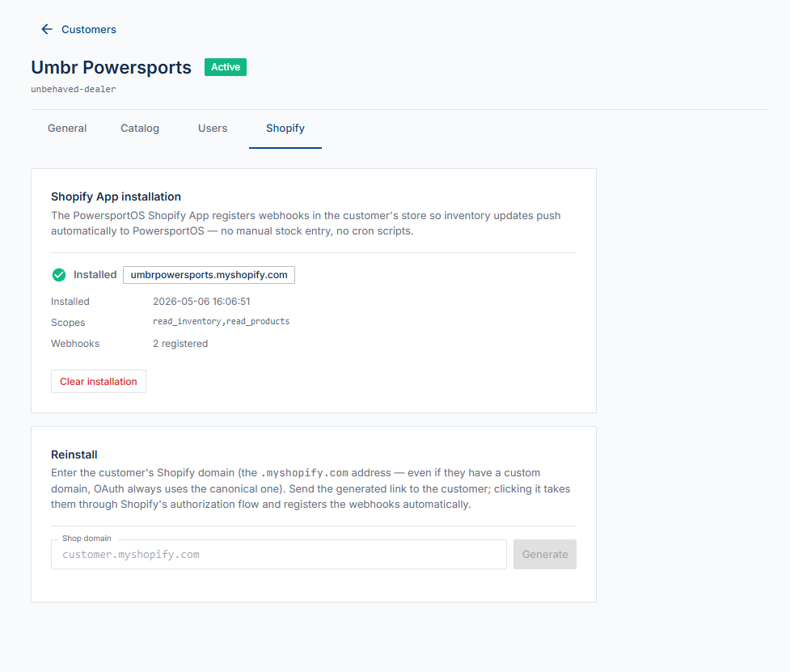Click the green Installed checkmark icon
Image resolution: width=790 pixels, height=672 pixels.
click(59, 275)
